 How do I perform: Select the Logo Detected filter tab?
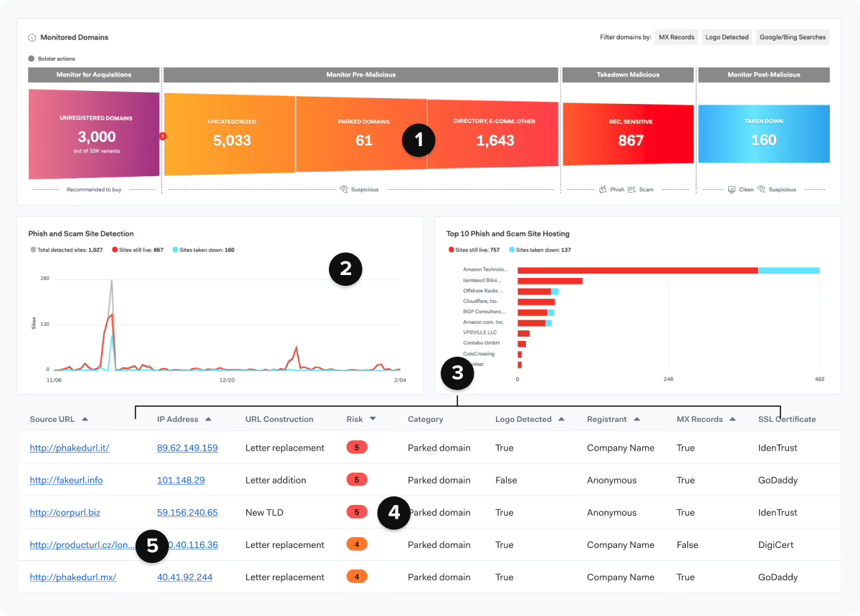727,37
